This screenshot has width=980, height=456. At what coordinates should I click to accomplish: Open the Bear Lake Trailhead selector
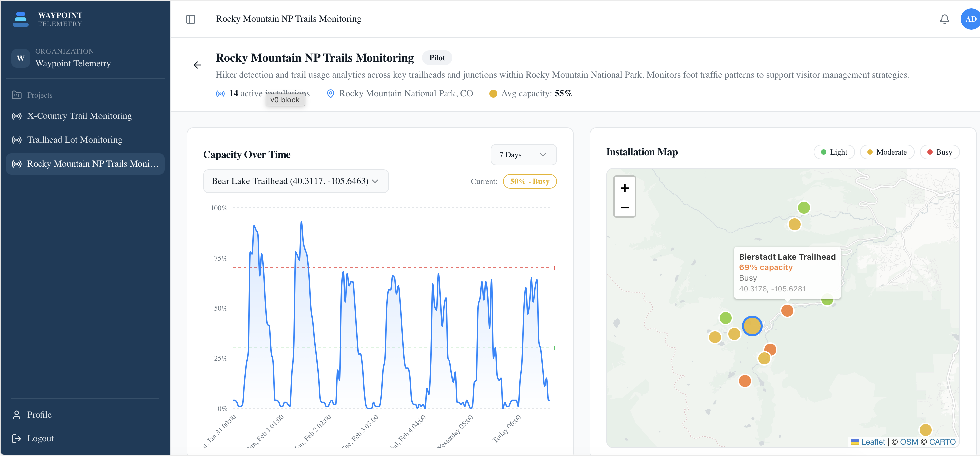click(296, 181)
